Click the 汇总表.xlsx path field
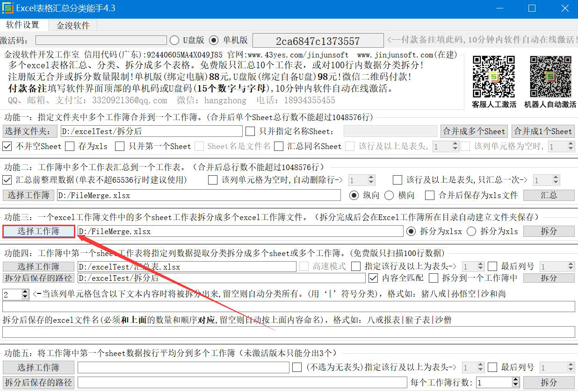The height and width of the screenshot is (392, 578). point(187,266)
